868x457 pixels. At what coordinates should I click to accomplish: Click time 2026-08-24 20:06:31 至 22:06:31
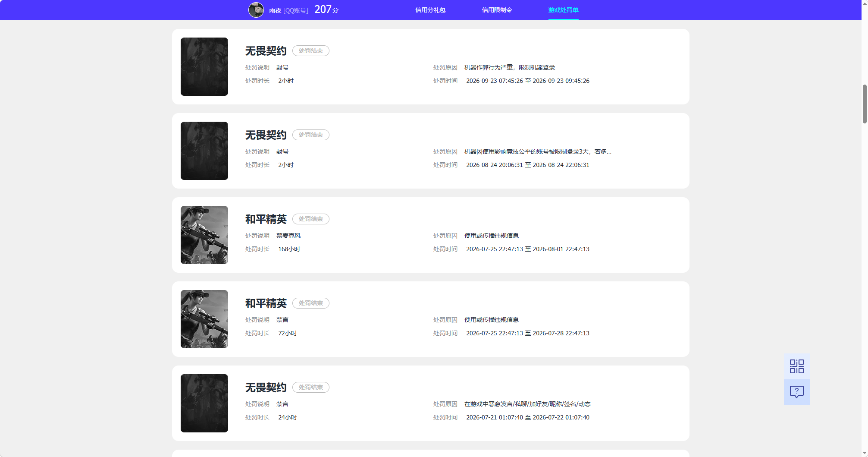point(528,165)
